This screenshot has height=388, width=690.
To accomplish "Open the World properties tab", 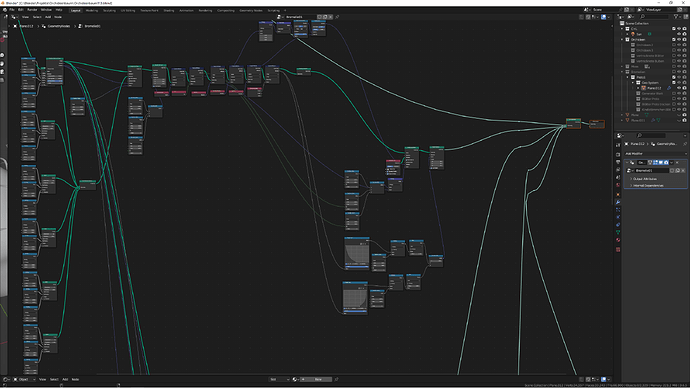I will point(618,185).
